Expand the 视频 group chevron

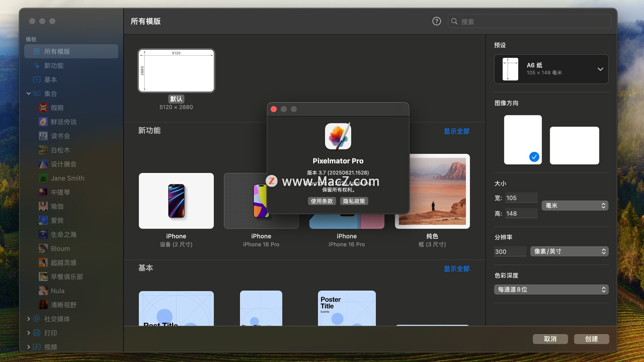click(x=29, y=347)
